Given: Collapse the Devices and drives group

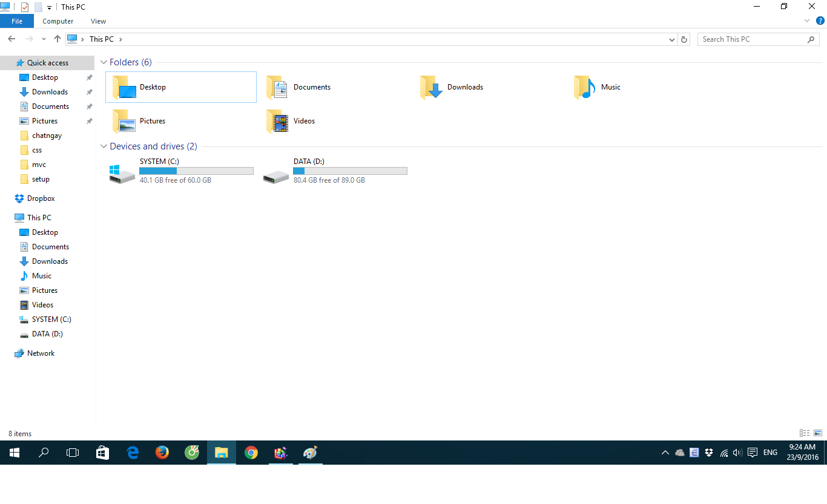Looking at the screenshot, I should 104,146.
